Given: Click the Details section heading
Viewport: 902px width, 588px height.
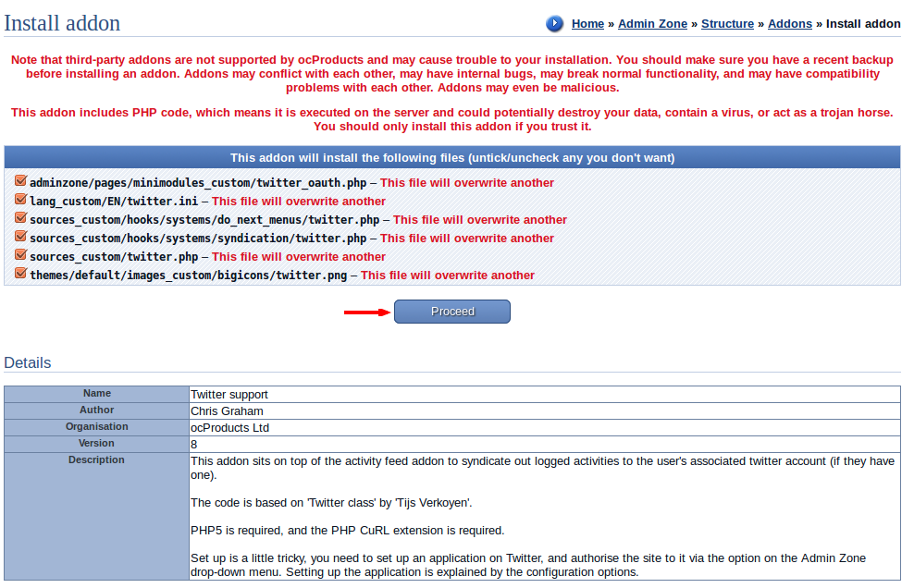Looking at the screenshot, I should pyautogui.click(x=28, y=362).
